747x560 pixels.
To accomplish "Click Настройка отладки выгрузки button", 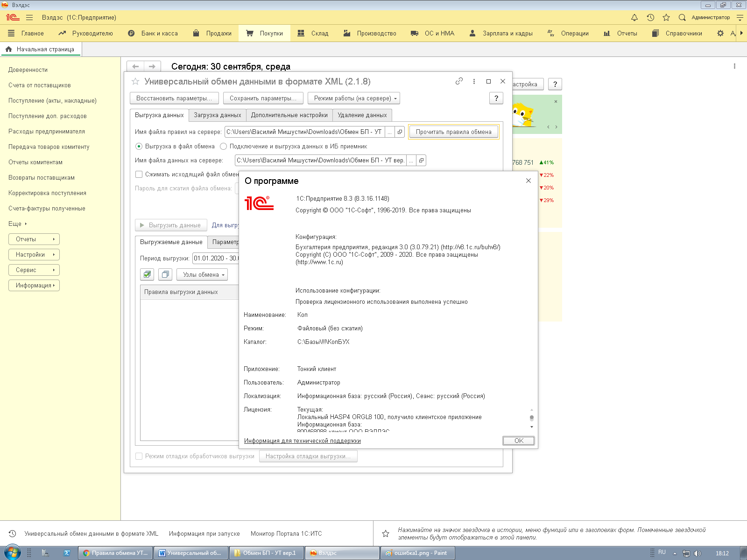I will pos(308,456).
